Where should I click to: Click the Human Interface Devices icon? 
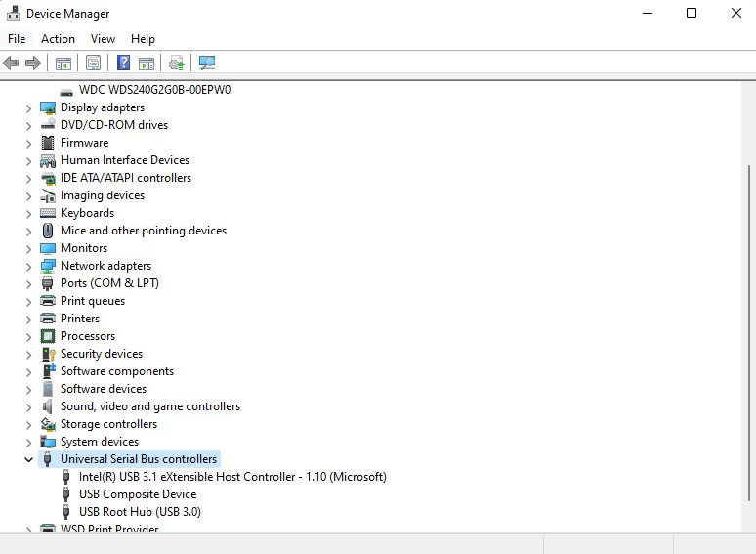[48, 160]
